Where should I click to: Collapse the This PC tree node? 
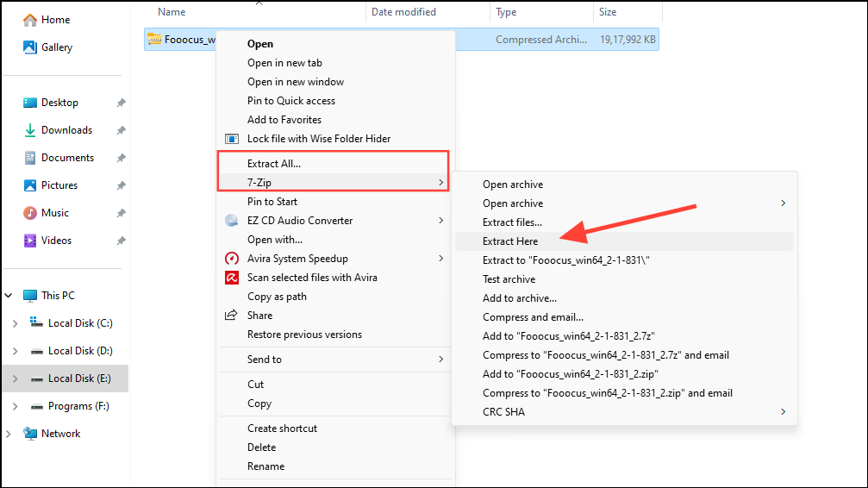coord(9,296)
